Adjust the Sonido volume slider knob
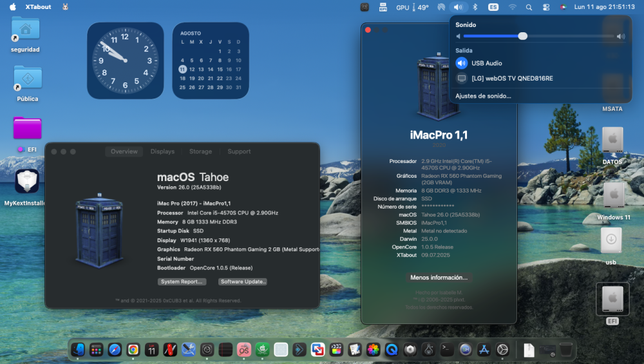 522,36
